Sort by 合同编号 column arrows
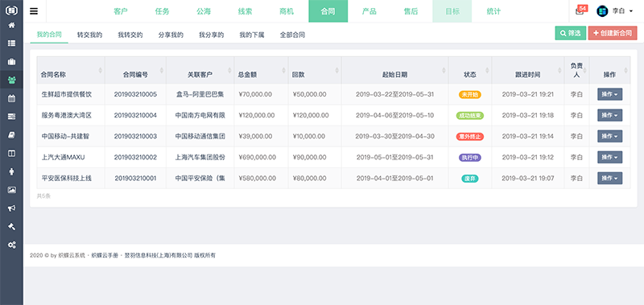This screenshot has width=644, height=305. click(162, 71)
